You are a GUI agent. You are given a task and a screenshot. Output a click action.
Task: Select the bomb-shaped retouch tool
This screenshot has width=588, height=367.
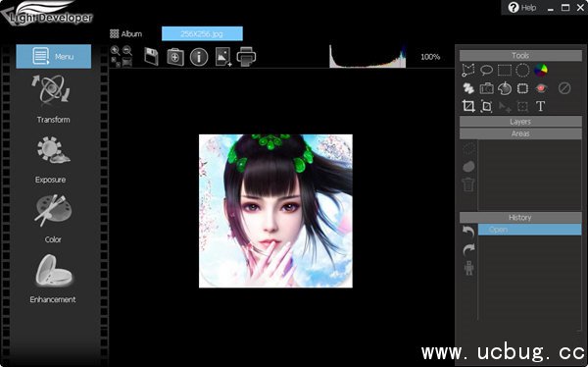pyautogui.click(x=505, y=88)
